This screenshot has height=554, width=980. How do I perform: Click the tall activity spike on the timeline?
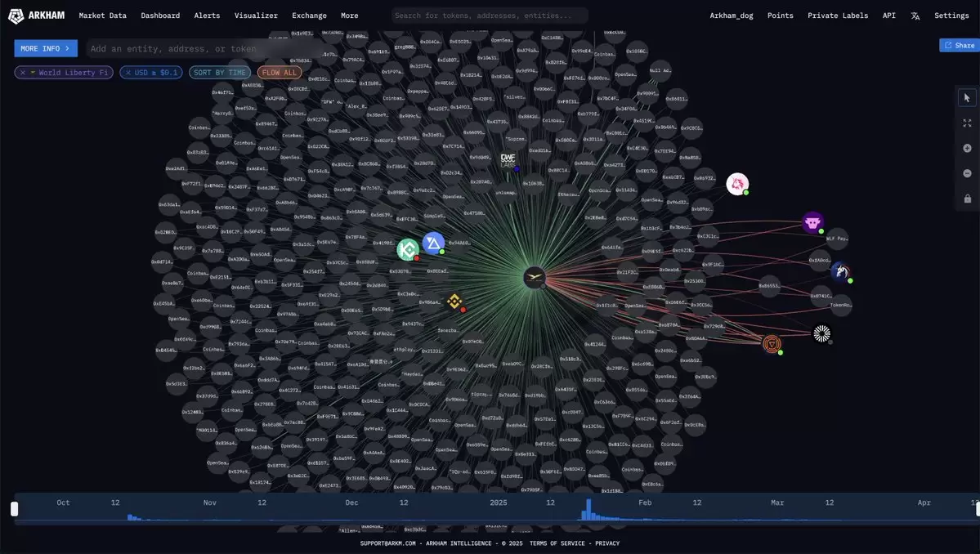(588, 509)
